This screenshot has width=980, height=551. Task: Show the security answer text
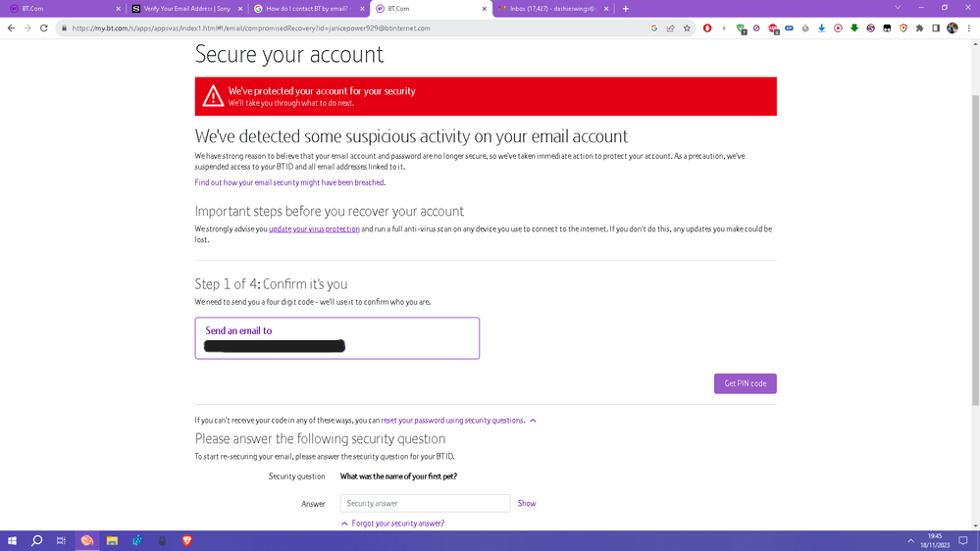(526, 504)
